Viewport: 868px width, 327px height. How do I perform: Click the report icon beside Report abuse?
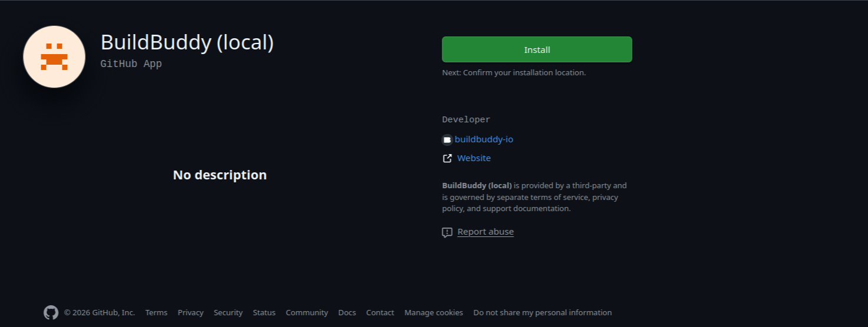pyautogui.click(x=448, y=232)
